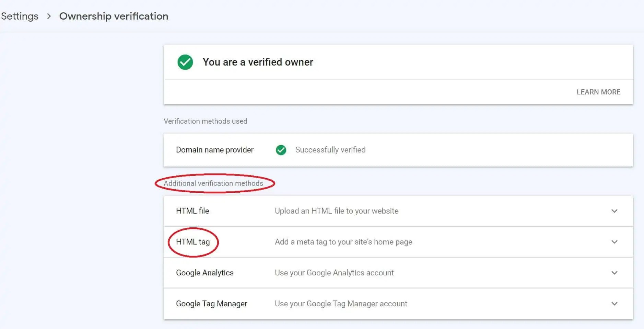Click the green checkmark beside Domain name provider

281,150
